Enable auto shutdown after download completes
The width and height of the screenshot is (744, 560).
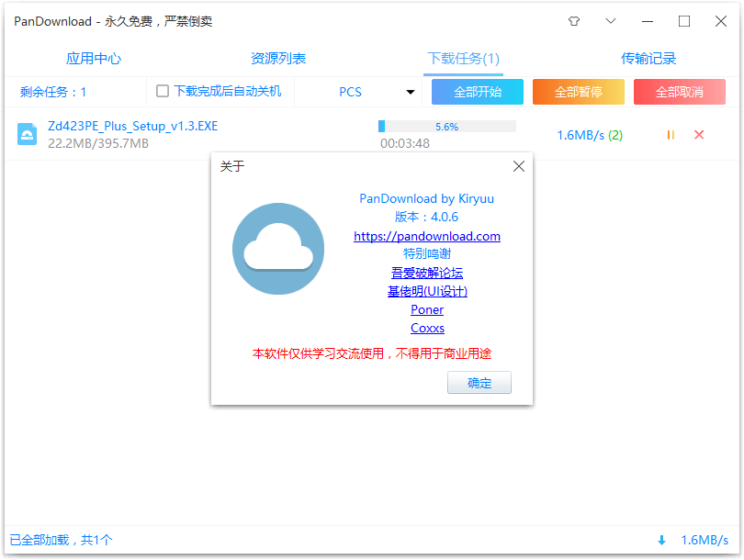(163, 91)
